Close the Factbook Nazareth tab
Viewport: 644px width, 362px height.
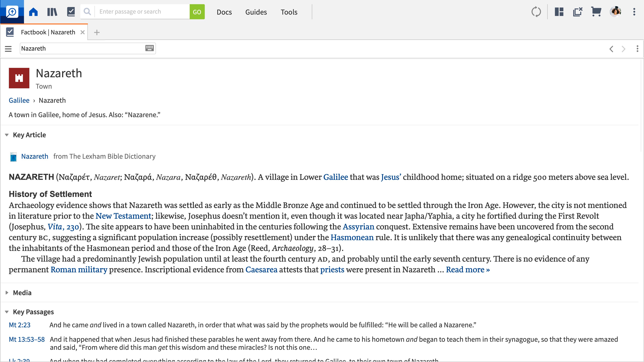(x=83, y=32)
